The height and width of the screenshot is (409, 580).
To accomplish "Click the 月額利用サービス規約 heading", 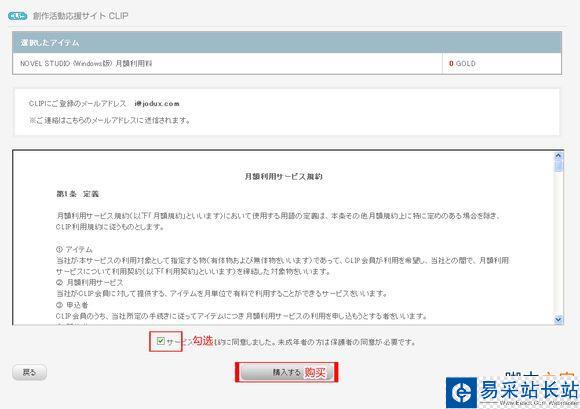I will (x=284, y=176).
